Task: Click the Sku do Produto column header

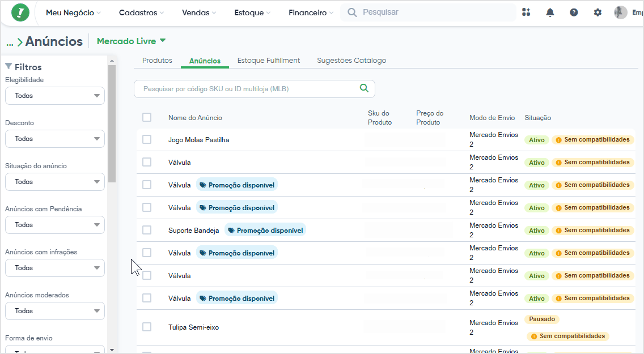Action: pyautogui.click(x=379, y=118)
